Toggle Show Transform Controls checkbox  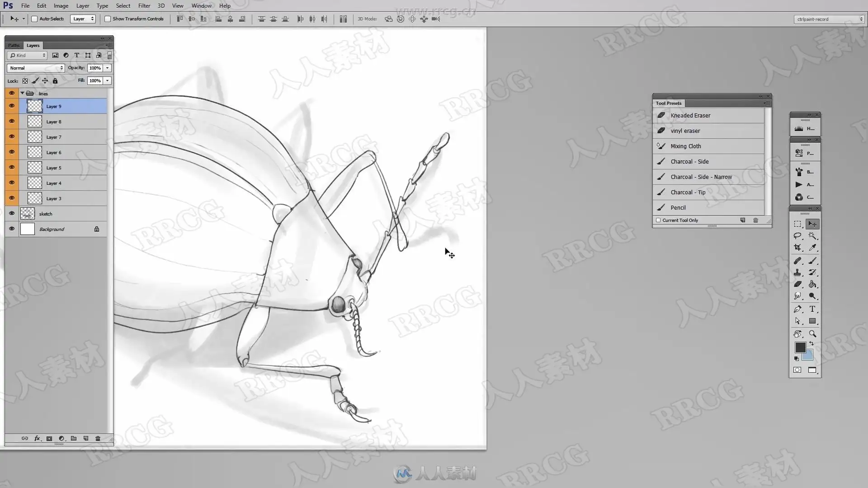tap(108, 19)
